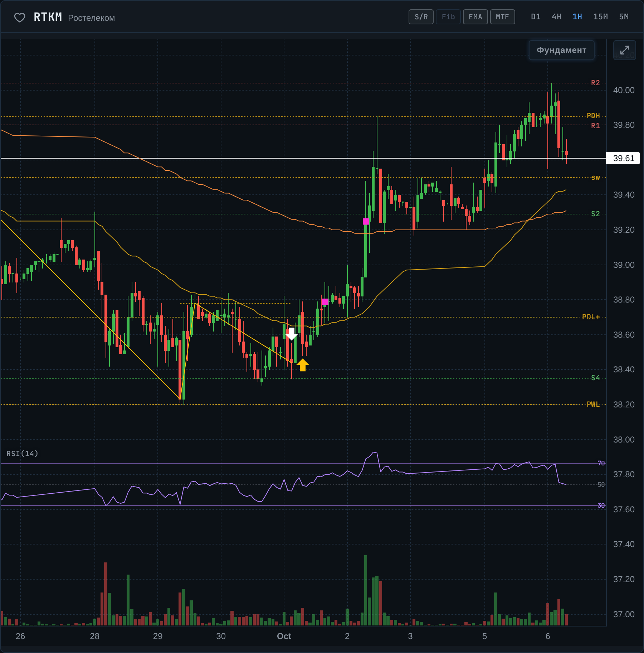Select the 1H timeframe

(x=577, y=17)
